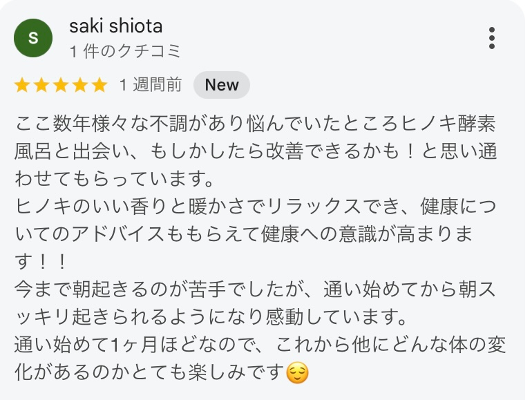
Task: Click the fourth yellow rating star
Action: tap(80, 85)
